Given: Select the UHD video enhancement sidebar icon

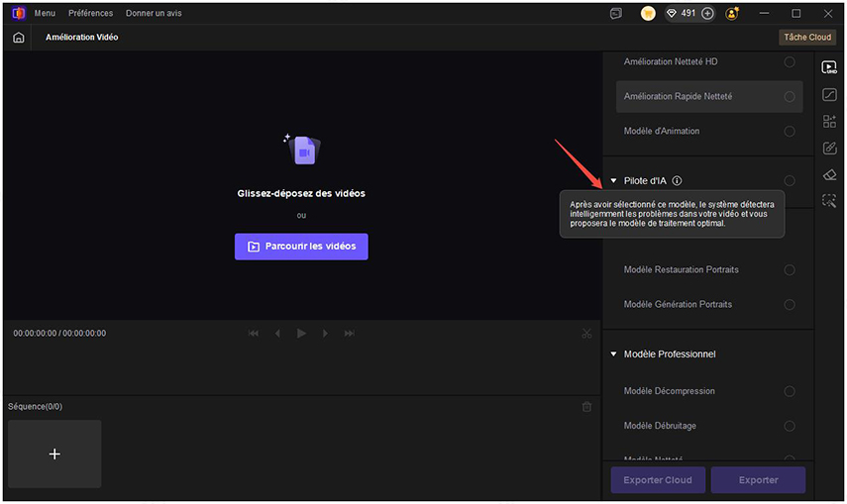Looking at the screenshot, I should (830, 67).
